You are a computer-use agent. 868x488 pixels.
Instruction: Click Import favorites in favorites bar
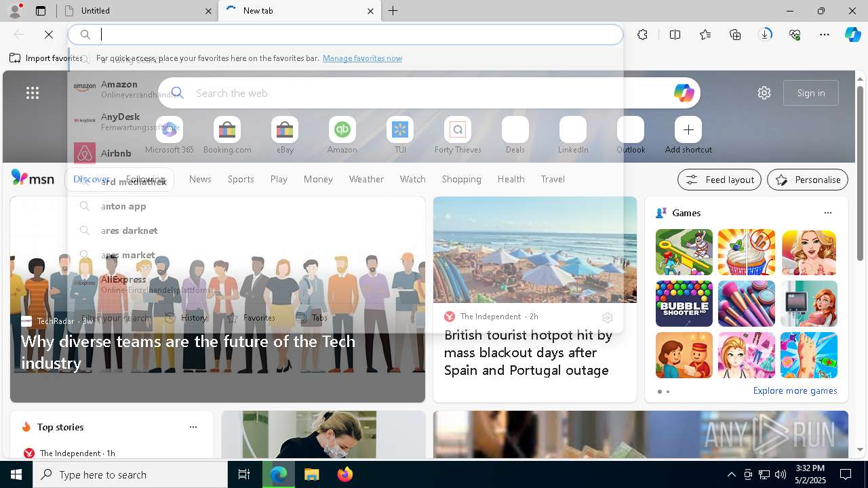46,58
